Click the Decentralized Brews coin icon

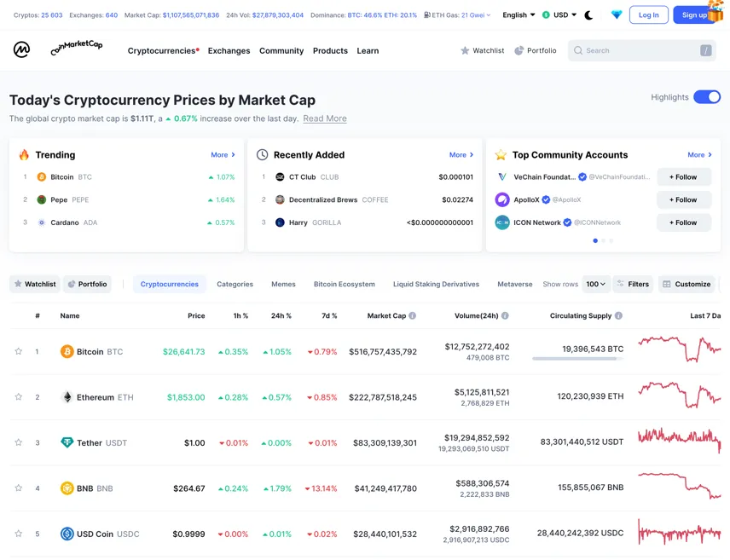coord(280,199)
